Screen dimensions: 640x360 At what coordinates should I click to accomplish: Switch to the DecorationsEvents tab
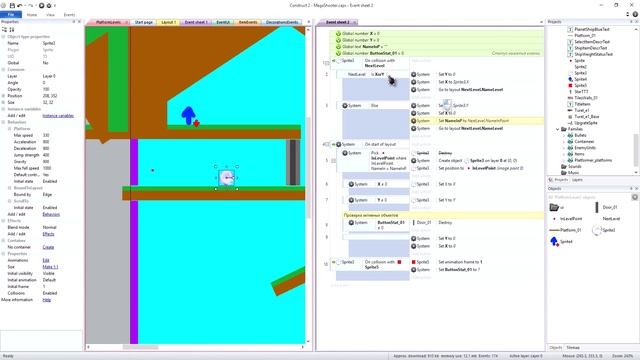(x=282, y=22)
